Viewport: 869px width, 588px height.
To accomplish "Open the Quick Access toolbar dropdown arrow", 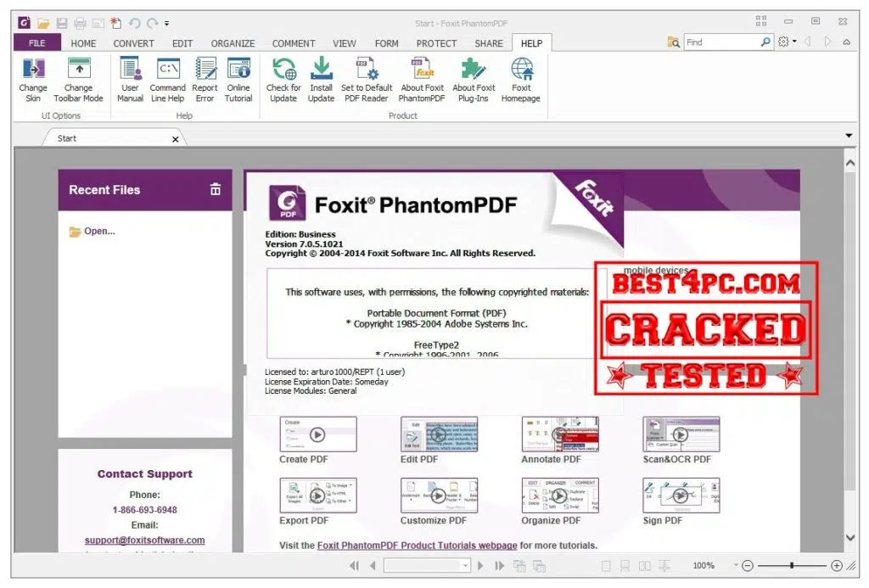I will point(167,23).
